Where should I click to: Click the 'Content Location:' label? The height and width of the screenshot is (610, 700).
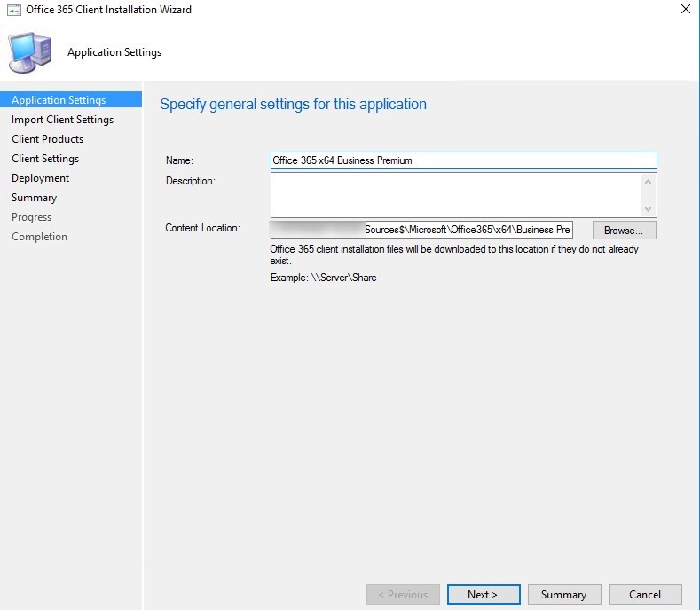click(202, 228)
